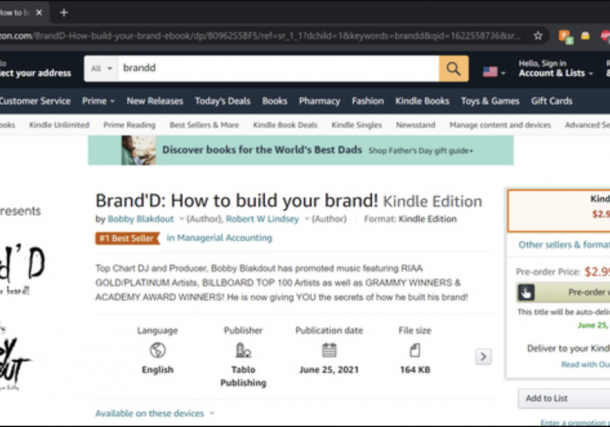Open Today's Deals in navigation bar
This screenshot has height=427, width=610.
click(x=223, y=101)
